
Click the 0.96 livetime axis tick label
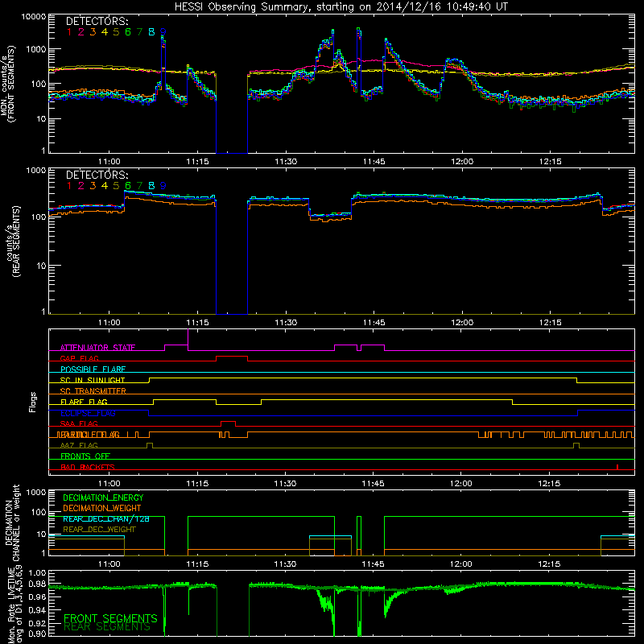click(x=37, y=597)
